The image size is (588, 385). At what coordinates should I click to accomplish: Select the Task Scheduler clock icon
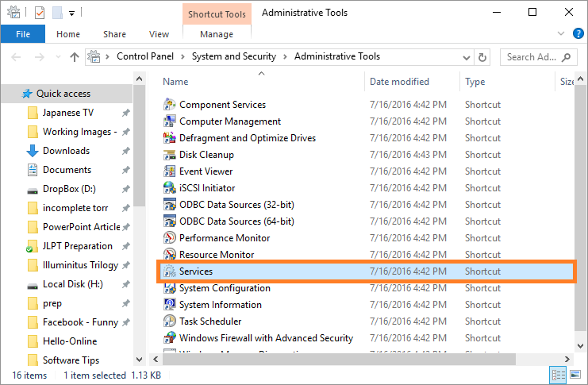(x=170, y=321)
